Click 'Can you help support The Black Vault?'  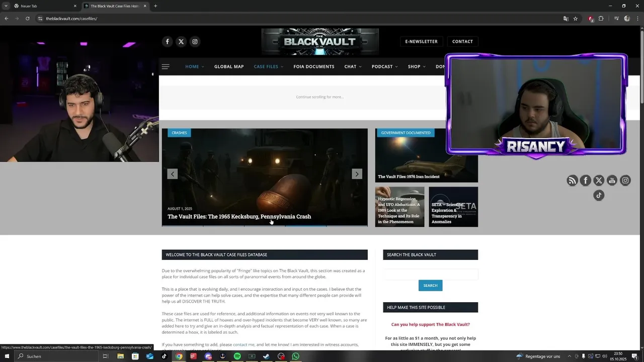[430, 324]
